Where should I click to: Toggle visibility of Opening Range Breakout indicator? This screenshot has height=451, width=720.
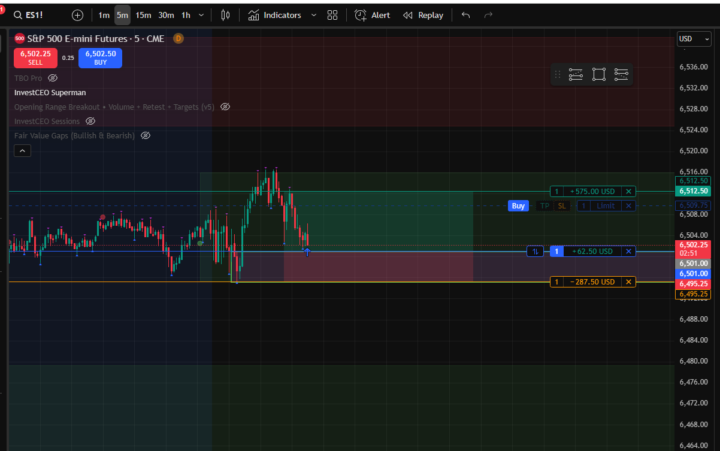point(225,107)
